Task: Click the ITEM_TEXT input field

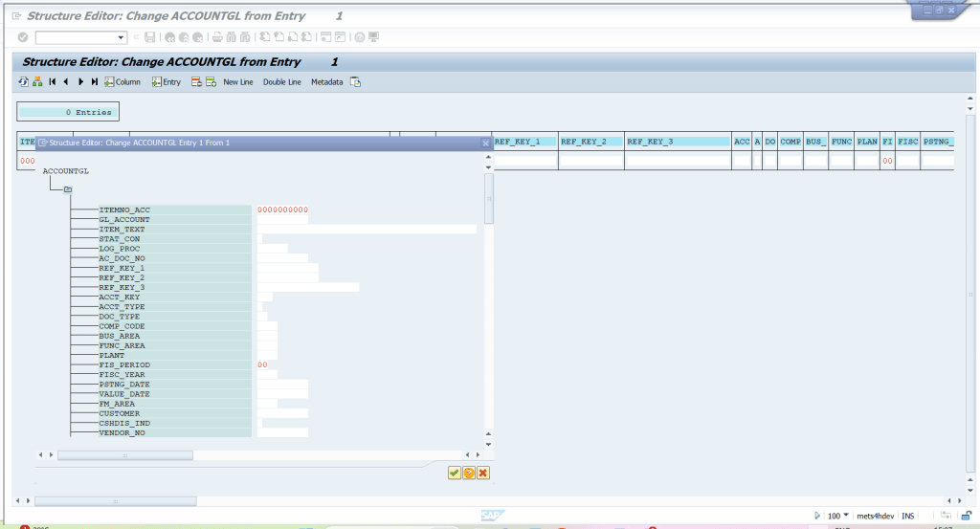Action: pos(367,230)
